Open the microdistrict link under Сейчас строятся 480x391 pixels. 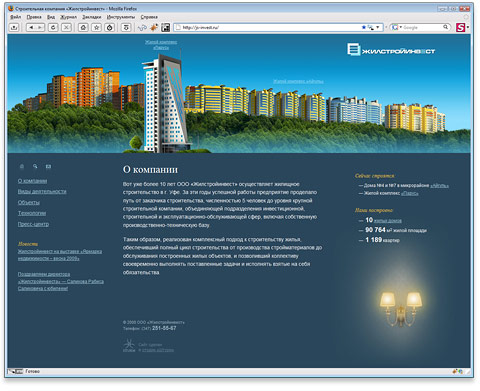(439, 185)
